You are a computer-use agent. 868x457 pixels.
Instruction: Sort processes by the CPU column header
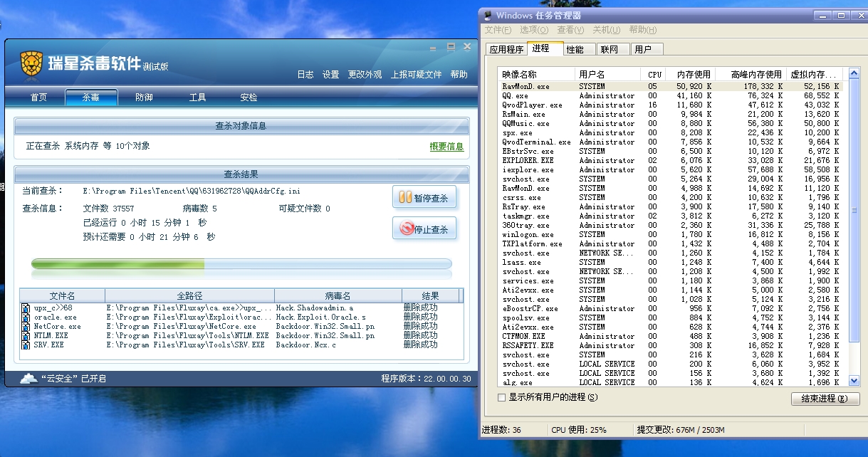pyautogui.click(x=654, y=74)
